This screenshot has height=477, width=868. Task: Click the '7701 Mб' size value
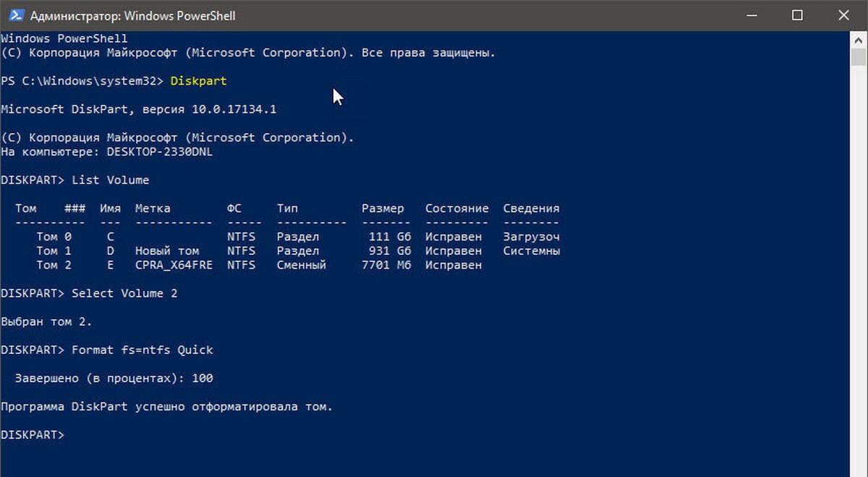click(x=386, y=265)
